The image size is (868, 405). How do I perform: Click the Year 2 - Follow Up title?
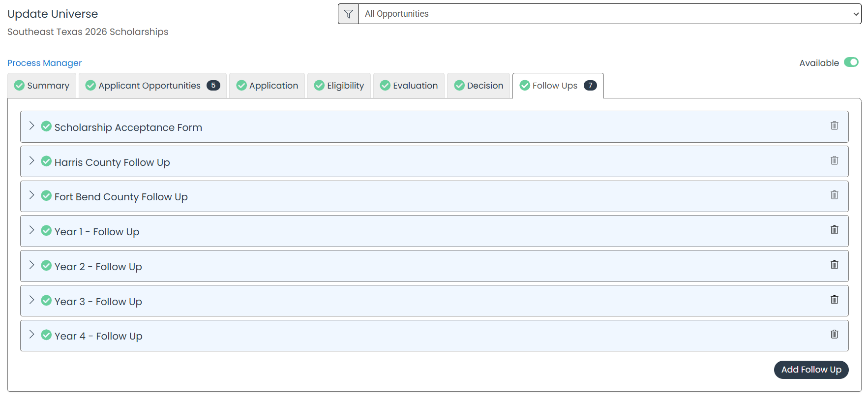coord(98,267)
